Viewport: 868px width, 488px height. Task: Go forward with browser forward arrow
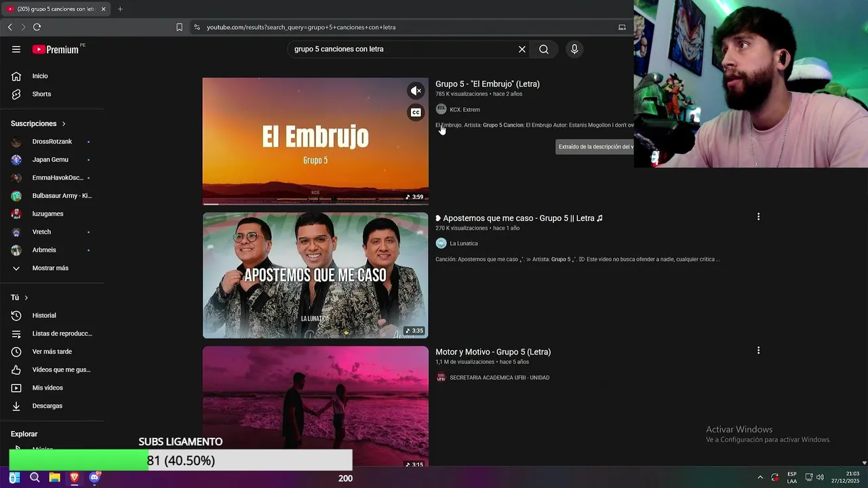pyautogui.click(x=23, y=27)
